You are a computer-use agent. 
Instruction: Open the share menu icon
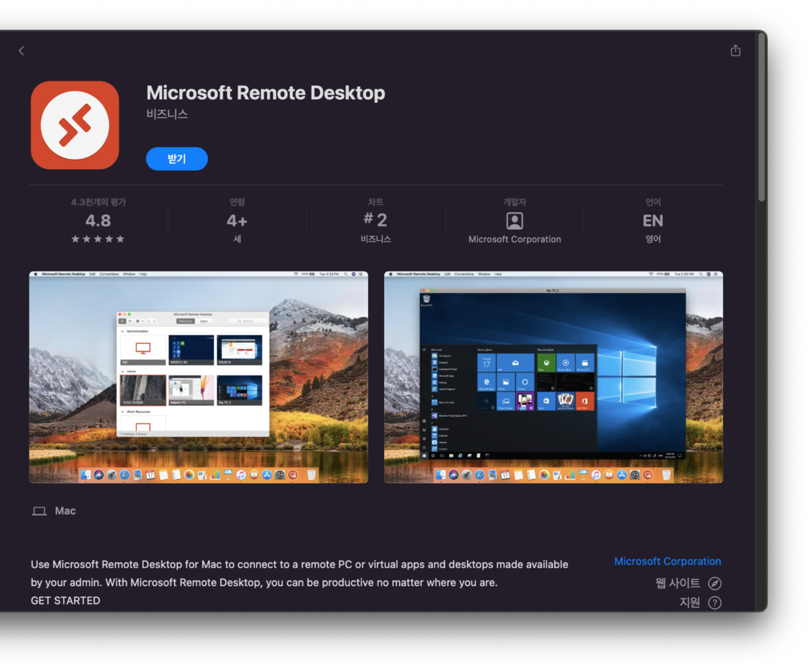point(735,50)
